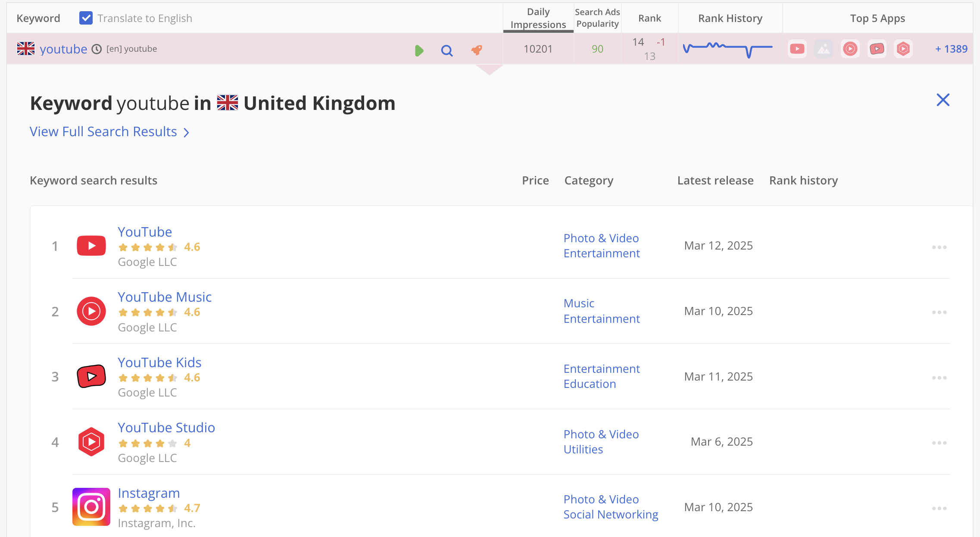
Task: Click the Instagram, Inc. developer name
Action: click(157, 523)
